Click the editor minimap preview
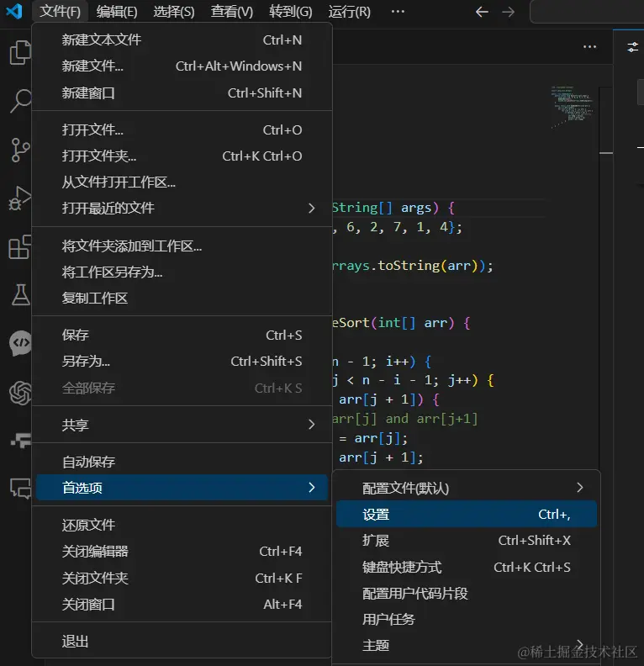The image size is (644, 666). [x=573, y=107]
